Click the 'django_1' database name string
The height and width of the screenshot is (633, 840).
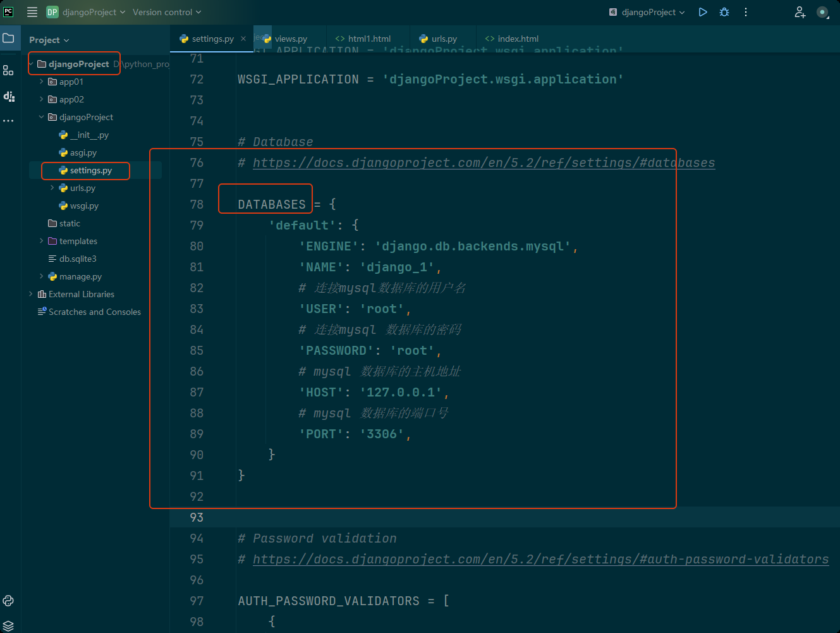(398, 267)
